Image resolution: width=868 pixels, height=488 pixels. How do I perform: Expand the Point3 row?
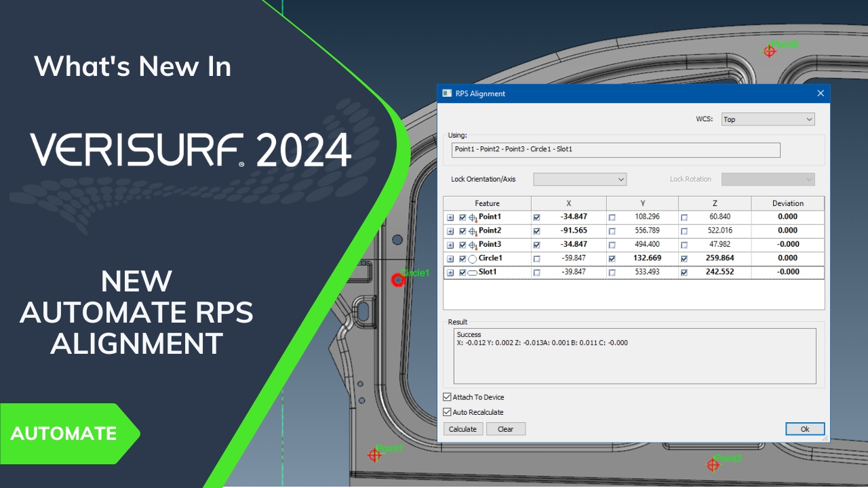pos(450,245)
